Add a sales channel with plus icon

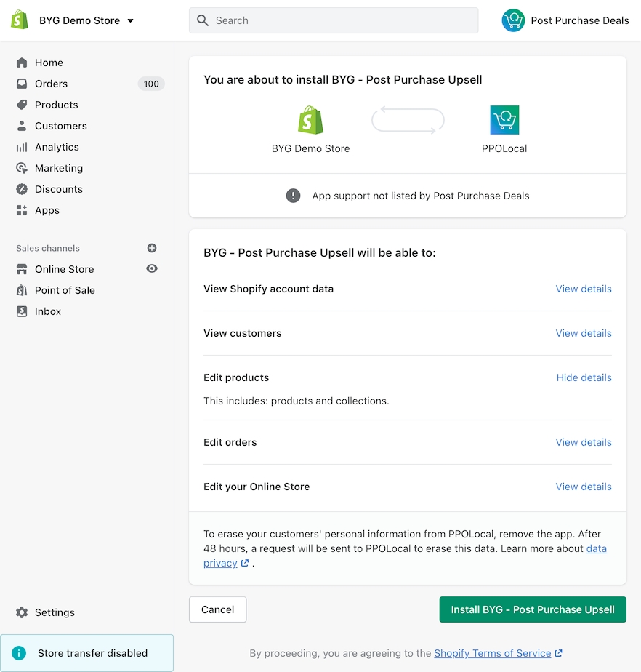pos(152,248)
